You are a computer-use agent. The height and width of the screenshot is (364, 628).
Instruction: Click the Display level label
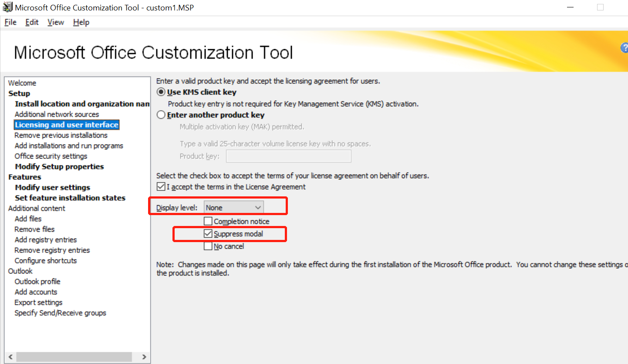[x=177, y=208]
